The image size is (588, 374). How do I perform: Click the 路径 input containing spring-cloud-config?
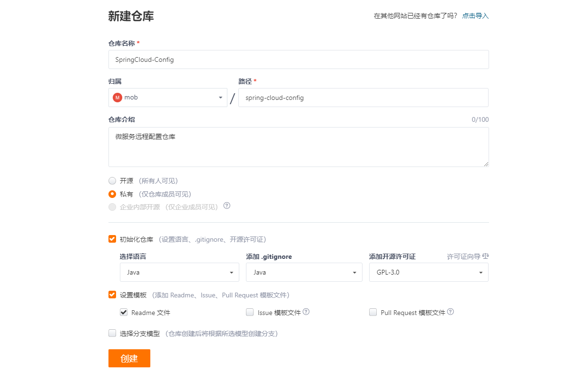[x=363, y=98]
